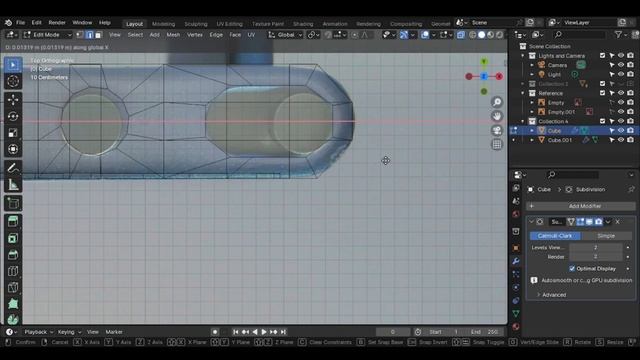Click the Add Modifier button
Image resolution: width=640 pixels, height=360 pixels.
point(580,206)
